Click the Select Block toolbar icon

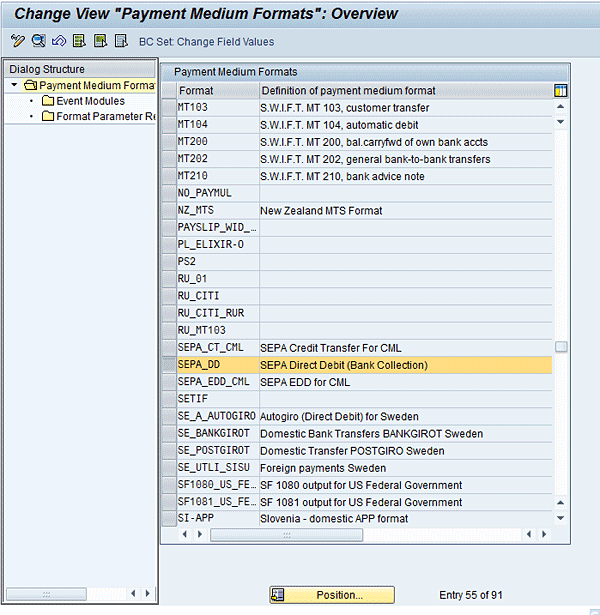(x=100, y=41)
